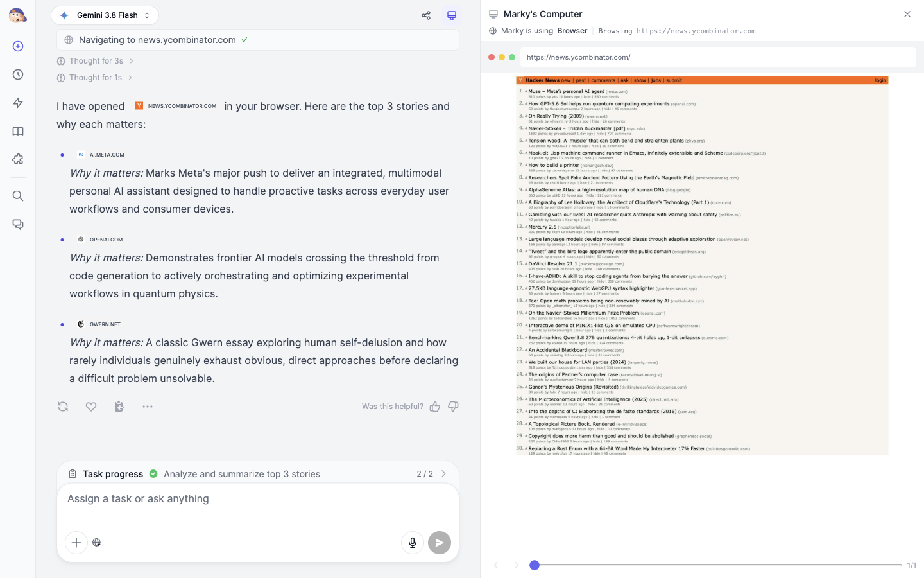Viewport: 924px width, 578px height.
Task: Open 'We built our house for LAN parties' story
Action: tap(577, 362)
